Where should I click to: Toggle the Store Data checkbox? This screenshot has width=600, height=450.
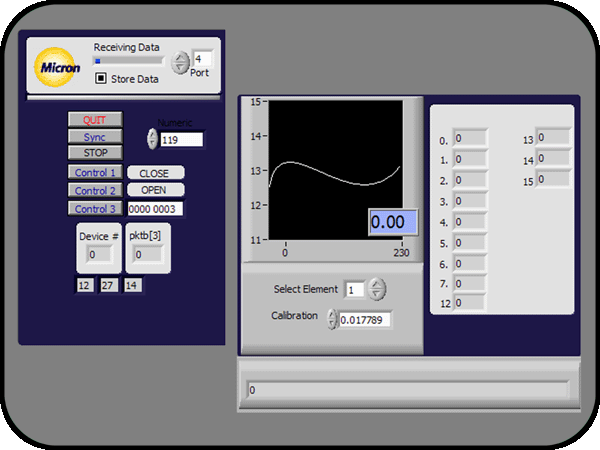click(x=101, y=78)
